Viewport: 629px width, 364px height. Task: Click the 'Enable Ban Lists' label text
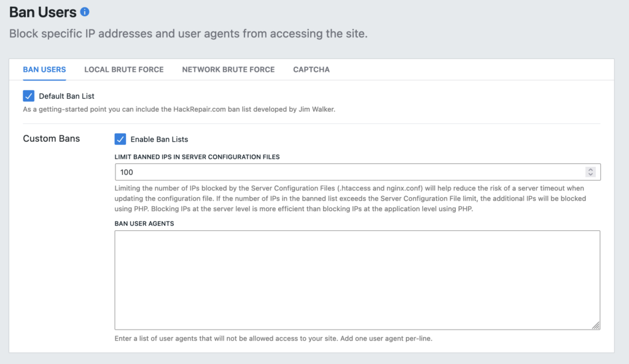tap(159, 139)
